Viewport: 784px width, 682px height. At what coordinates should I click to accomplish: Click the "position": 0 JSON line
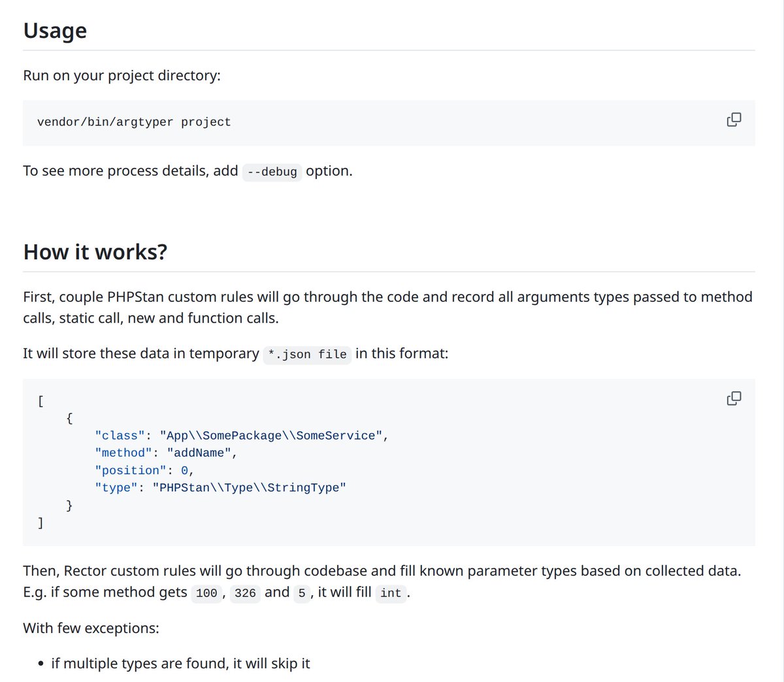144,470
